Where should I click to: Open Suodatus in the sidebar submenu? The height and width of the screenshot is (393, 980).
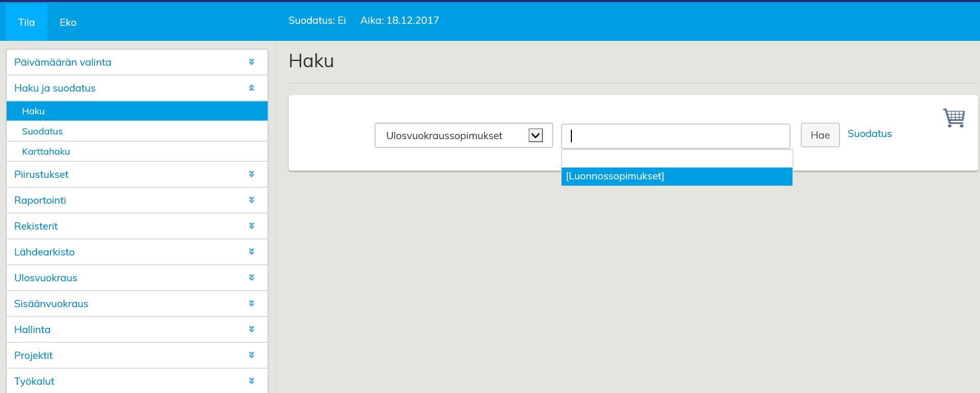pos(42,131)
